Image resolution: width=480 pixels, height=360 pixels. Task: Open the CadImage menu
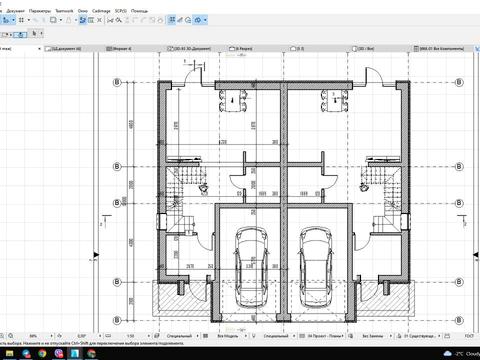(x=101, y=11)
